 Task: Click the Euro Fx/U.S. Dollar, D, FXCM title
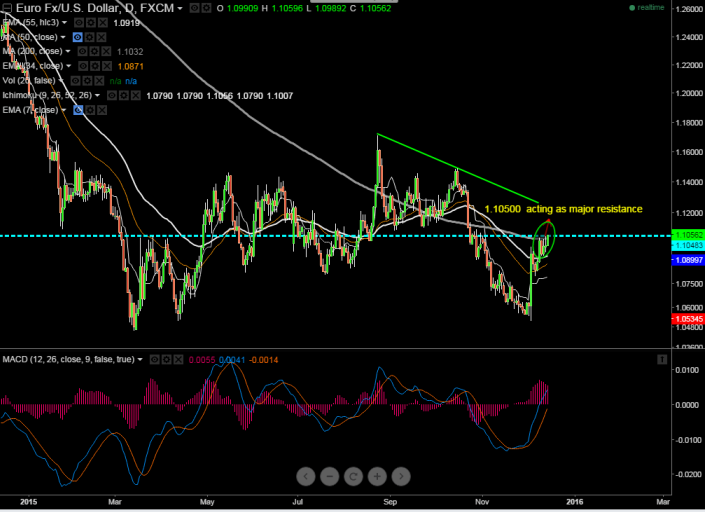pos(94,8)
